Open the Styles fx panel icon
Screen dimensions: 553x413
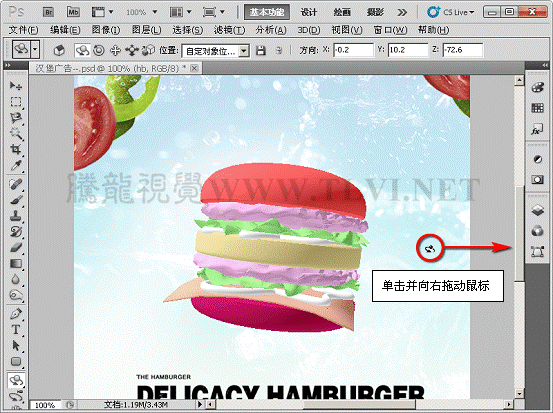point(537,129)
